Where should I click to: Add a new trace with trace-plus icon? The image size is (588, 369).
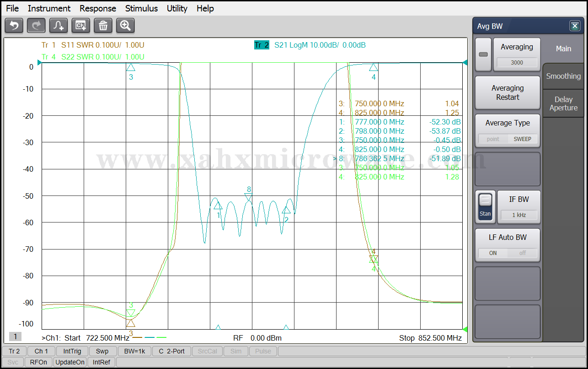pyautogui.click(x=59, y=26)
